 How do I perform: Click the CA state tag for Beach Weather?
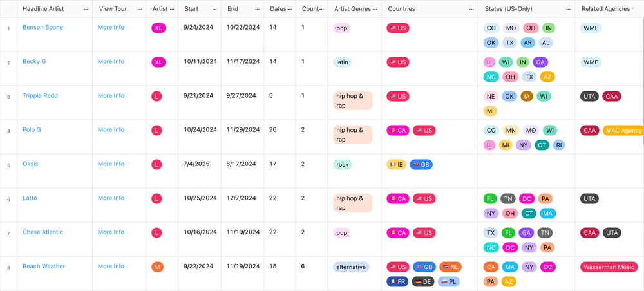pos(491,267)
